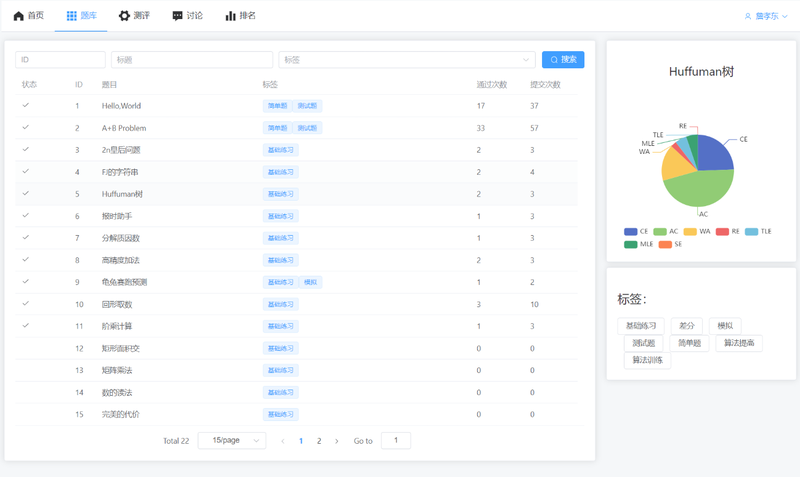Click the solved checkmark in the Huffuman树 row
Screen dimensions: 800x477
coord(26,193)
